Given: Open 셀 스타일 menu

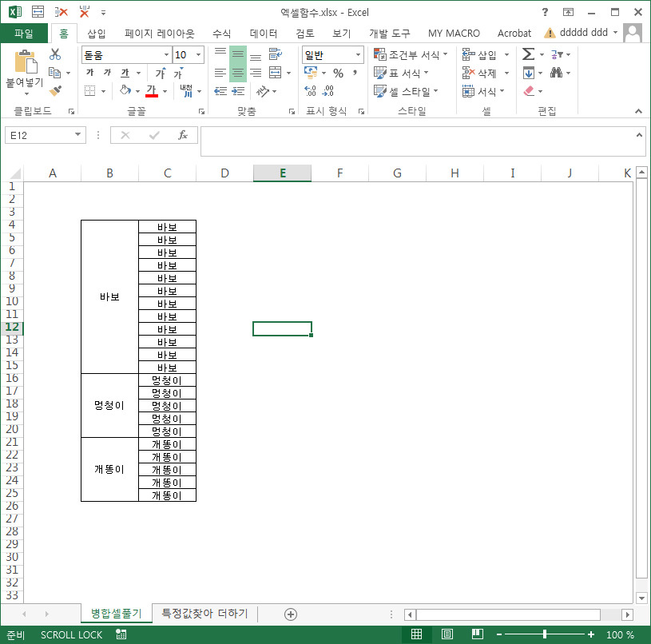Looking at the screenshot, I should click(x=406, y=91).
